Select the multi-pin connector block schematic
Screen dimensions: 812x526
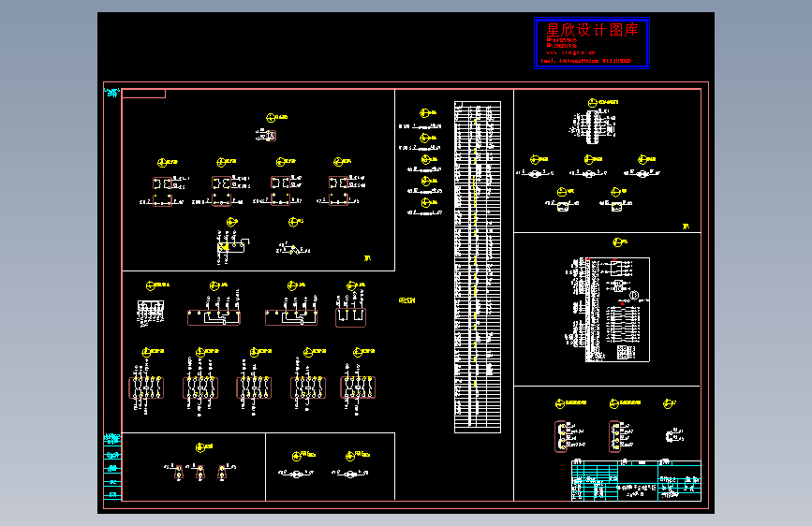(594, 126)
